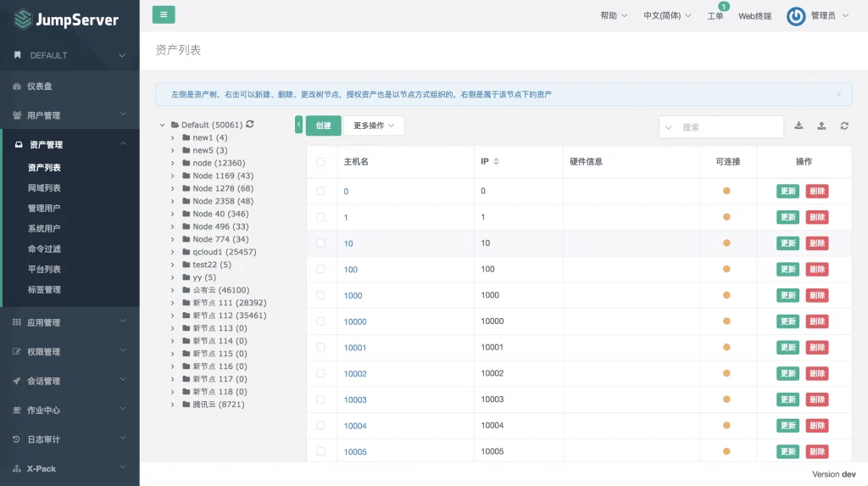Open 网域列表 in sidebar
Image resolution: width=868 pixels, height=486 pixels.
pos(44,187)
